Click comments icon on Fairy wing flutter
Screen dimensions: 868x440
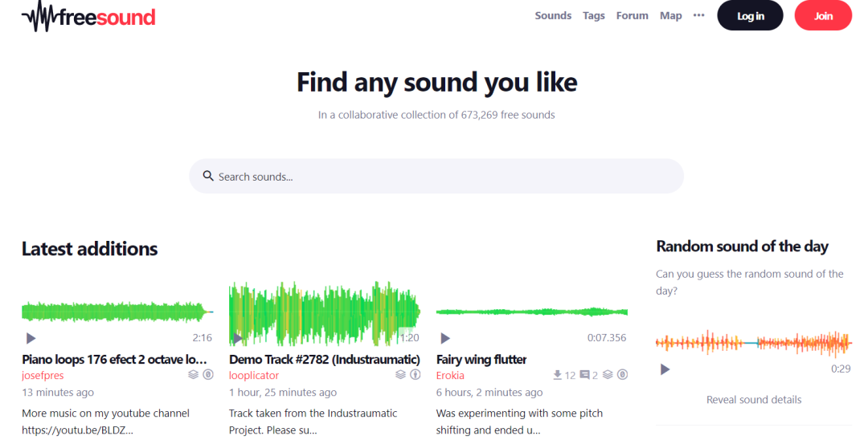pyautogui.click(x=584, y=374)
